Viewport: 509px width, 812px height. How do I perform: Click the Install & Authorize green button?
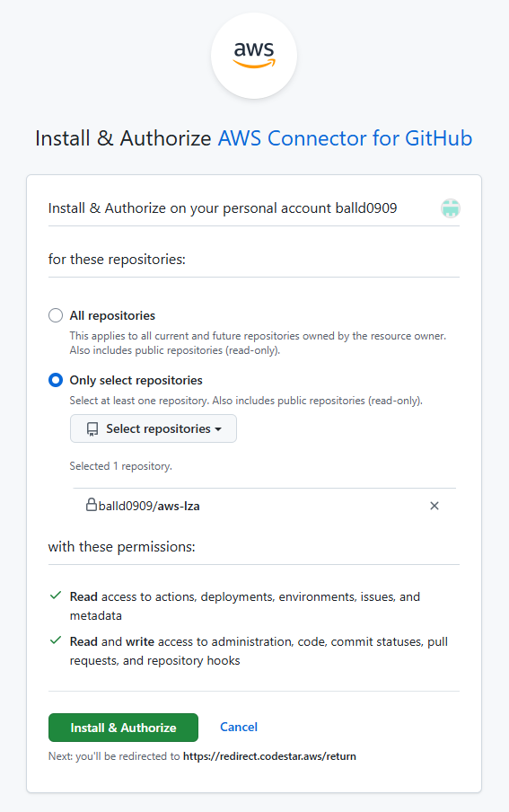[123, 728]
